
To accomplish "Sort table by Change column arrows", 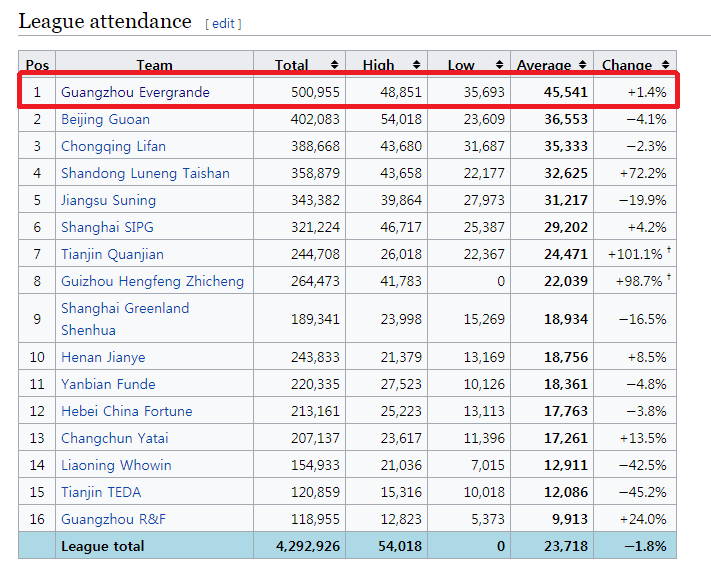I will (x=663, y=65).
